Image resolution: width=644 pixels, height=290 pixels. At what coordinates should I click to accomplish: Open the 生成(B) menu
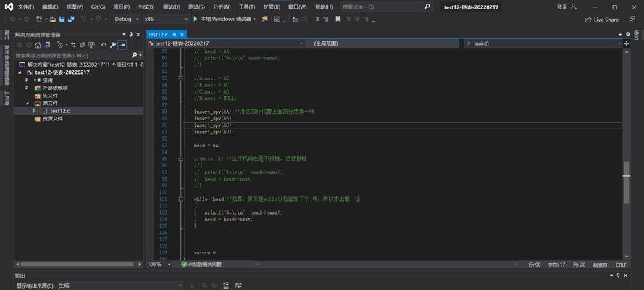[x=146, y=7]
